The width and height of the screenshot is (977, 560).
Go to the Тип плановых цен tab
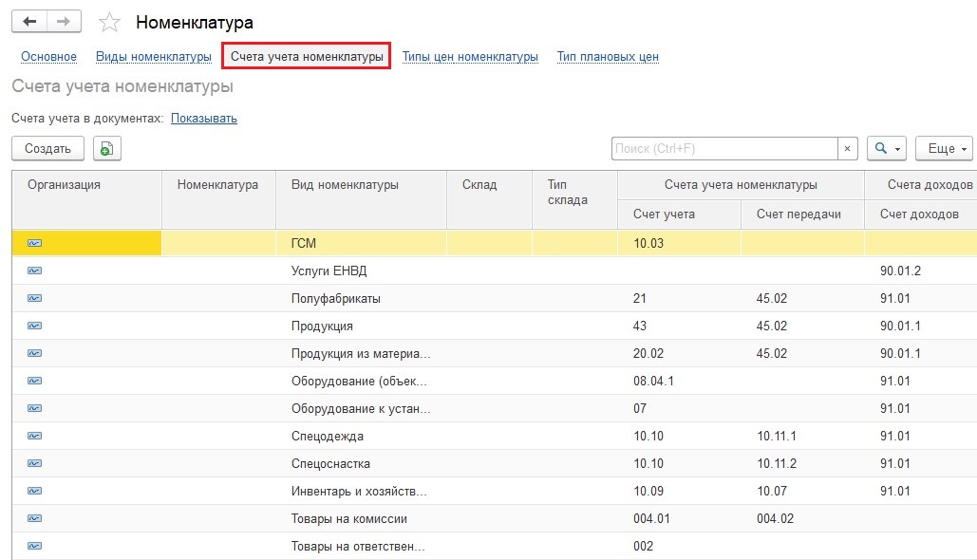coord(608,57)
